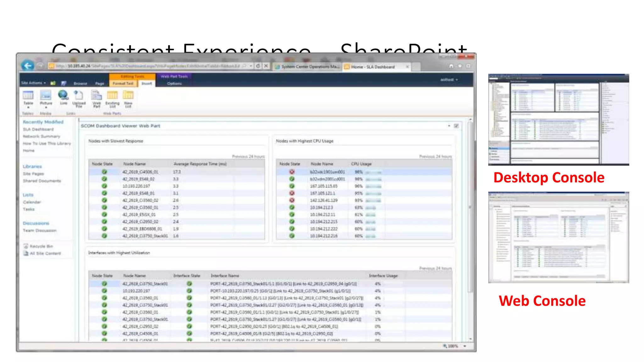The width and height of the screenshot is (644, 362).
Task: Insert an Existing List web part
Action: point(112,99)
